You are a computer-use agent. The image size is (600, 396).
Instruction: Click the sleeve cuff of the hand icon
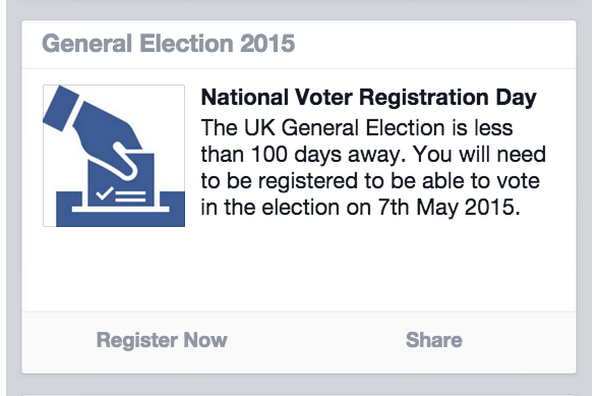point(60,108)
